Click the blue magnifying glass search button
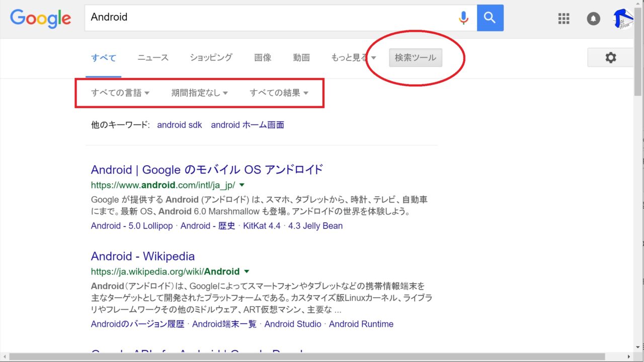The image size is (644, 362). [490, 18]
